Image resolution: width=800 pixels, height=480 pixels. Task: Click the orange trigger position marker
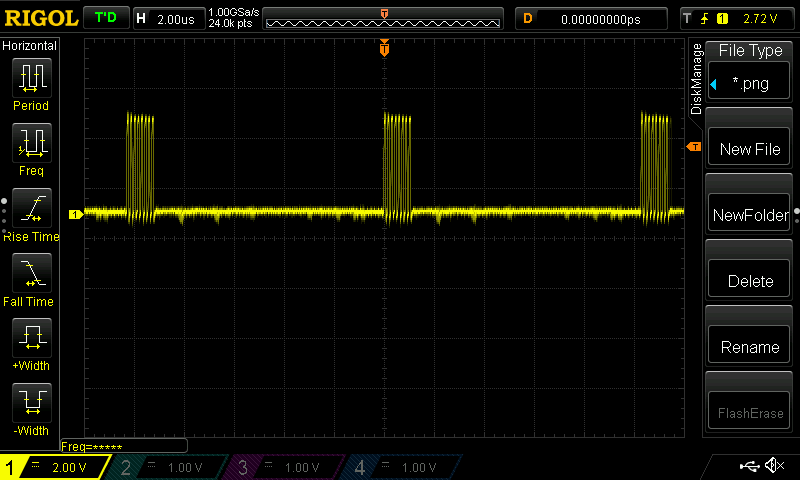coord(384,49)
